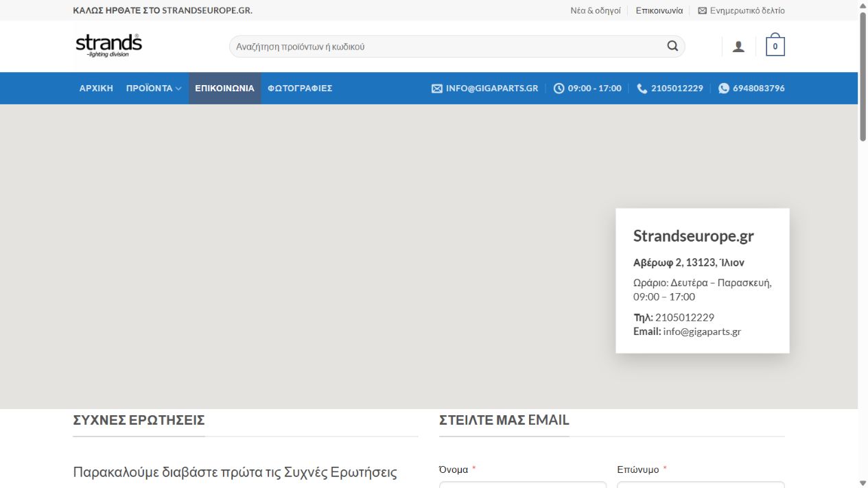Click the scrollbar up arrow

(863, 5)
